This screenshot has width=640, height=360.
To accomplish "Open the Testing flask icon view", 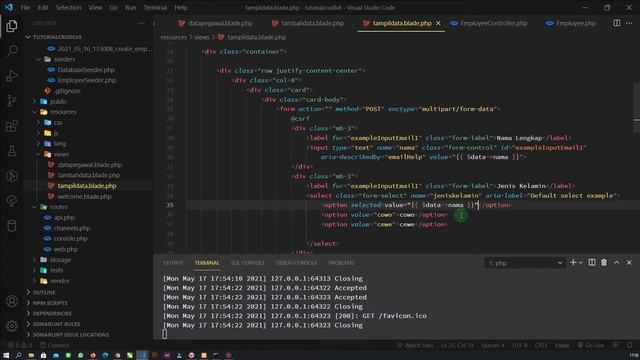I will [x=11, y=151].
